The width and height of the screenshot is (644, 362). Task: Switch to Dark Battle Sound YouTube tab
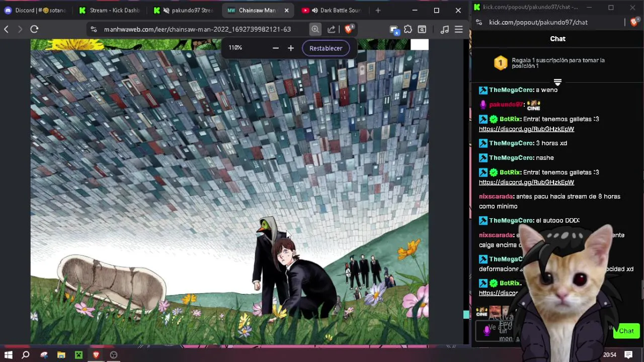[x=331, y=10]
